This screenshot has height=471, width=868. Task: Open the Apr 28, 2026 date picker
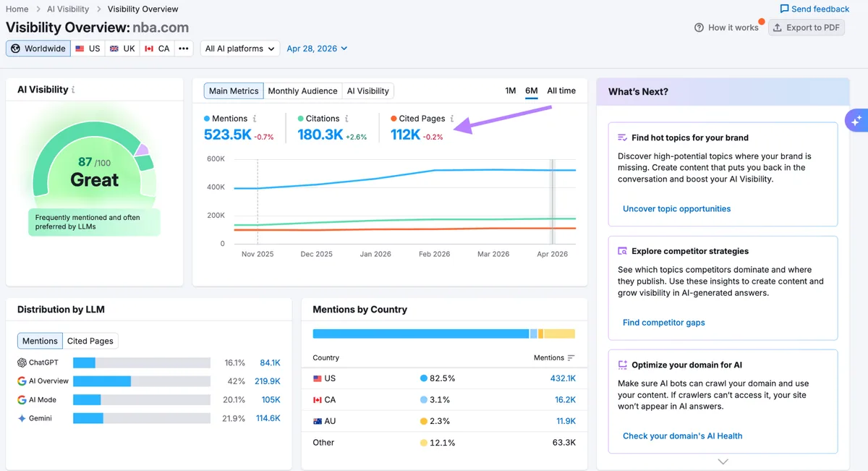click(317, 48)
